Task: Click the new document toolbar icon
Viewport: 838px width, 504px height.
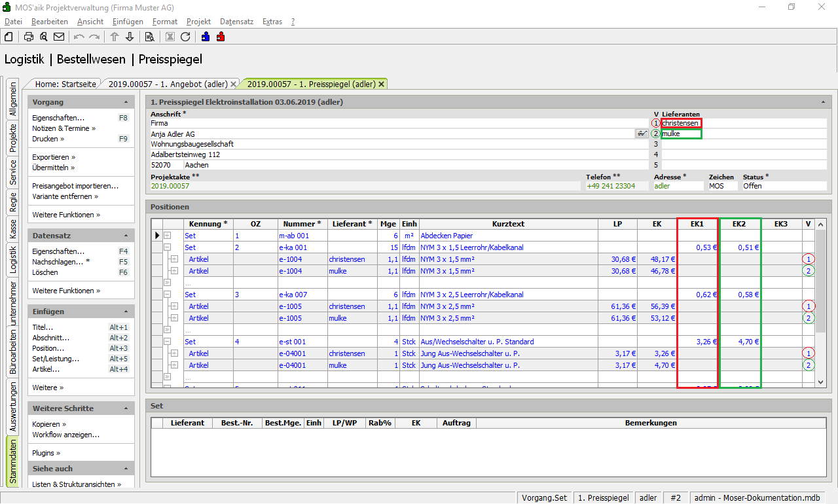Action: pyautogui.click(x=9, y=37)
